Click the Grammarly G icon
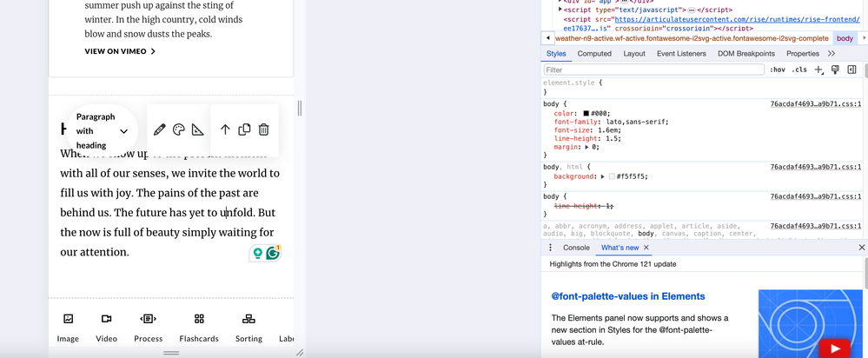This screenshot has width=868, height=358. coord(272,254)
